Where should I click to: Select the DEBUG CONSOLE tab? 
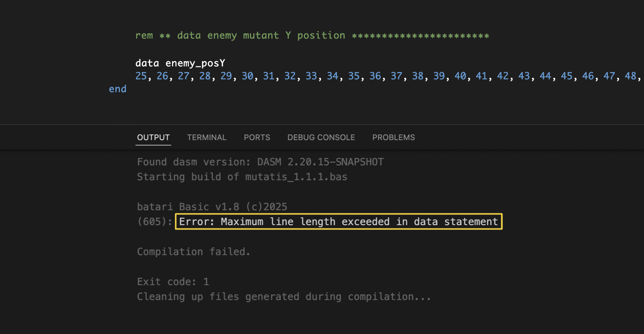(x=321, y=137)
